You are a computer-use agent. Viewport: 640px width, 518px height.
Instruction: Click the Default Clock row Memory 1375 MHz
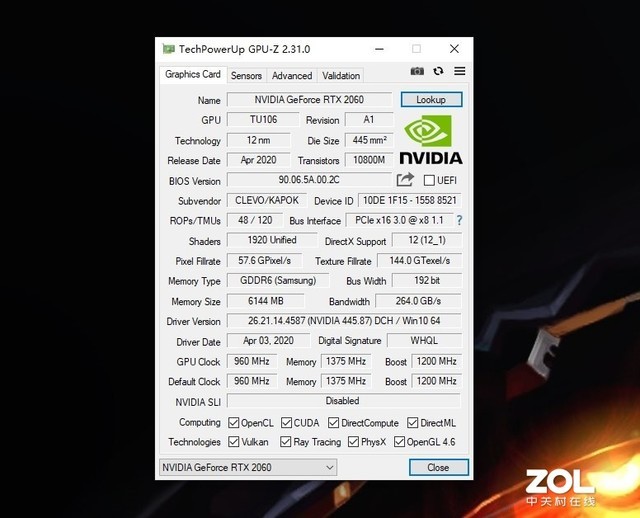pos(346,381)
